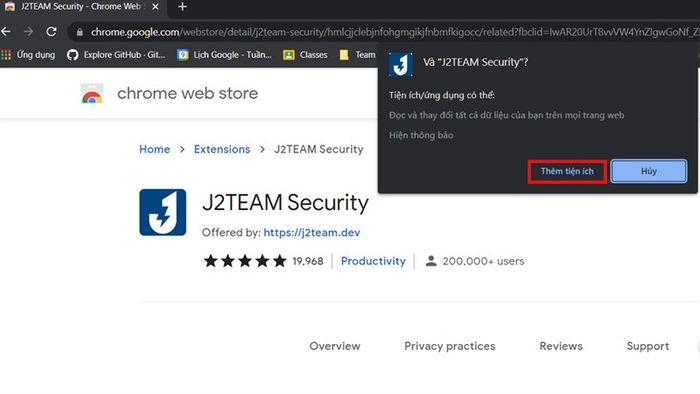Click the browser forward arrow

[x=29, y=32]
